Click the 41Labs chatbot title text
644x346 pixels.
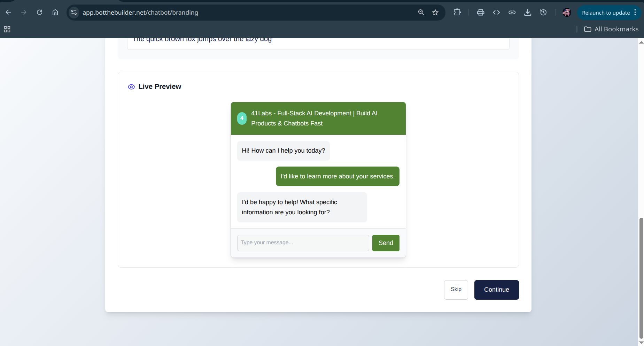click(x=314, y=118)
